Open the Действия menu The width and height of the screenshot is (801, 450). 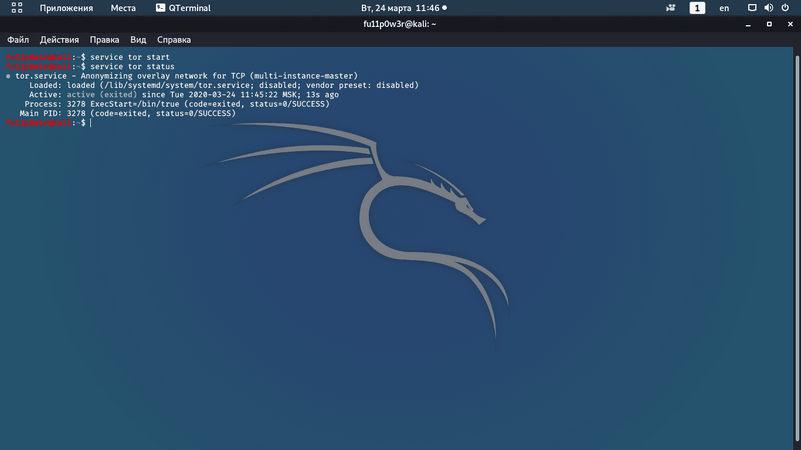click(x=59, y=40)
